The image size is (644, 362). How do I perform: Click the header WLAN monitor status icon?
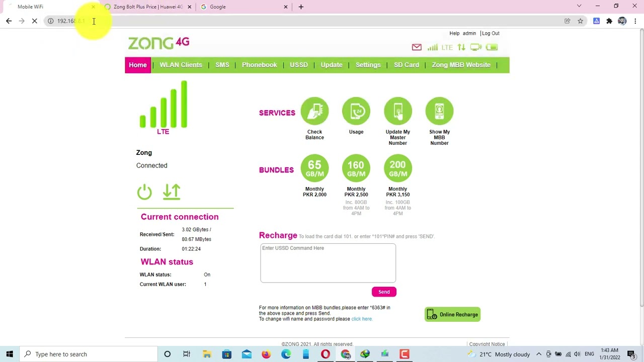(476, 47)
